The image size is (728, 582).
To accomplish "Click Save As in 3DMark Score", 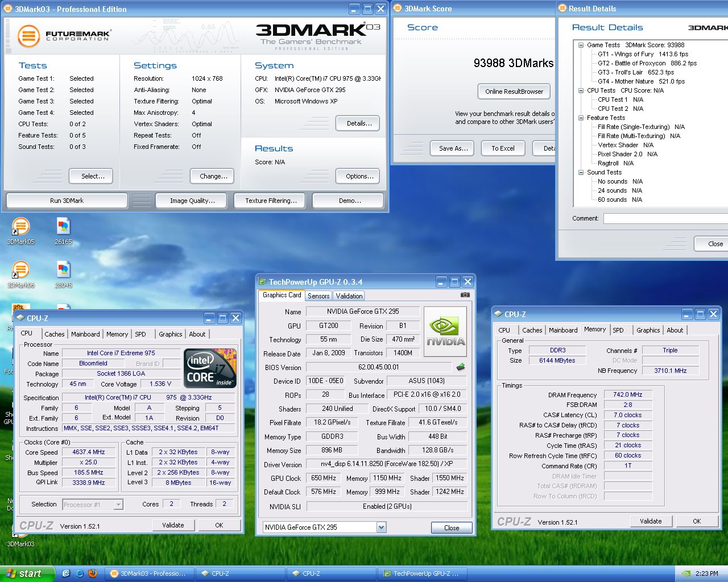I will click(453, 148).
